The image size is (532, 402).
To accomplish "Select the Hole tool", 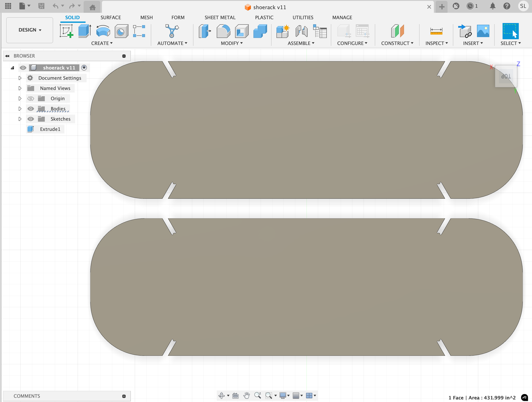I will (x=121, y=31).
